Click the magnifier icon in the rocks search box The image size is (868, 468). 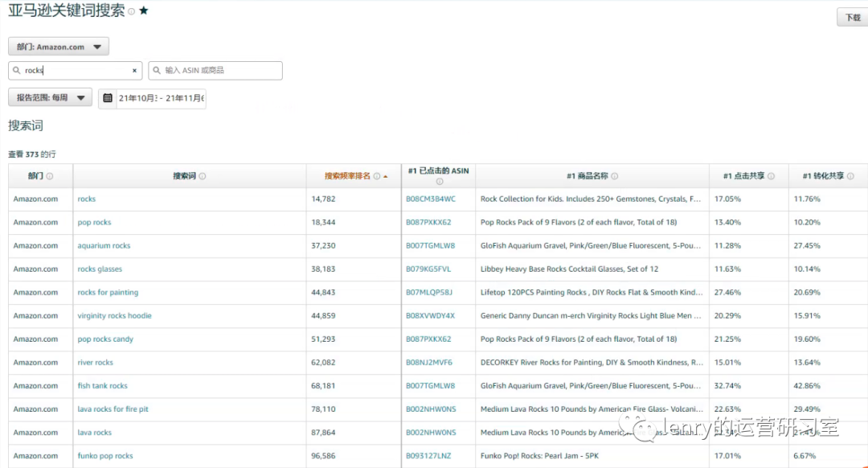click(x=17, y=70)
